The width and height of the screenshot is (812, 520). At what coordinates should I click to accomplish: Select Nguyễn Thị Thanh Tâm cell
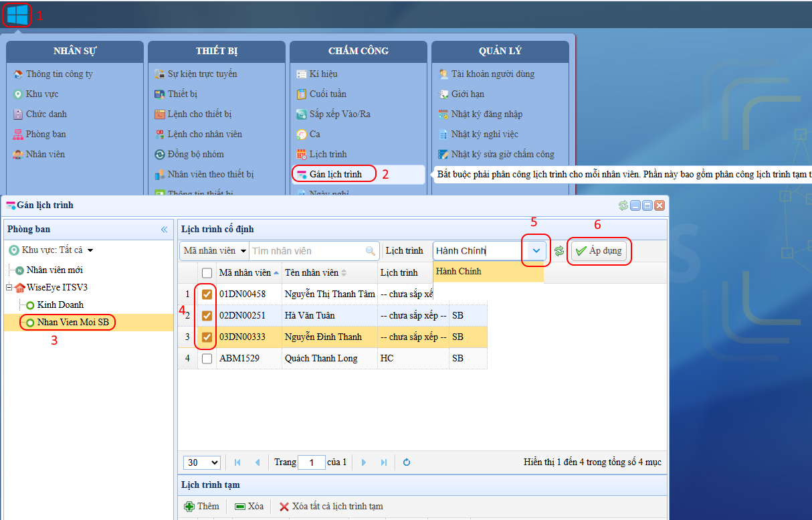(x=330, y=294)
